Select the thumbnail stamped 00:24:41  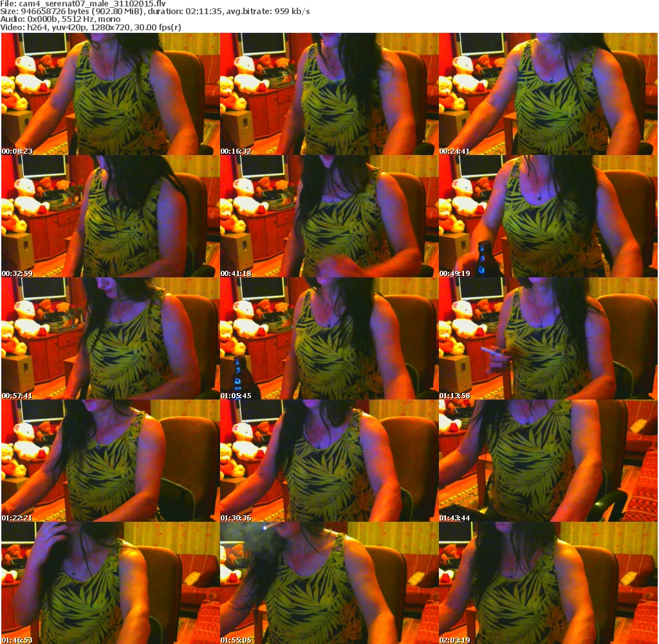coord(548,94)
